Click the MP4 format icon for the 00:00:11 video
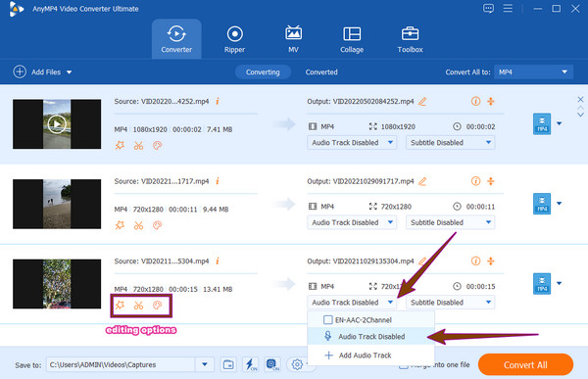This screenshot has height=379, width=588. click(x=542, y=204)
